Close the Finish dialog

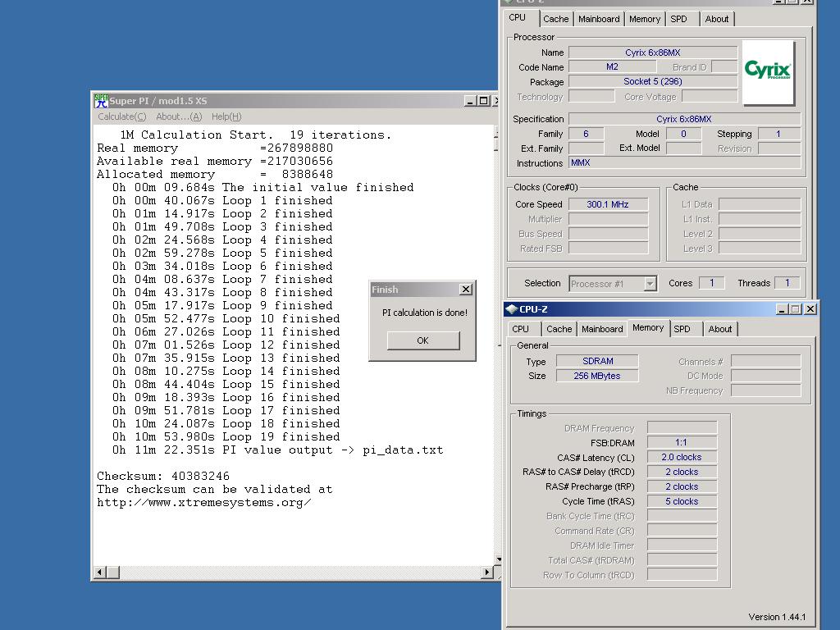466,290
